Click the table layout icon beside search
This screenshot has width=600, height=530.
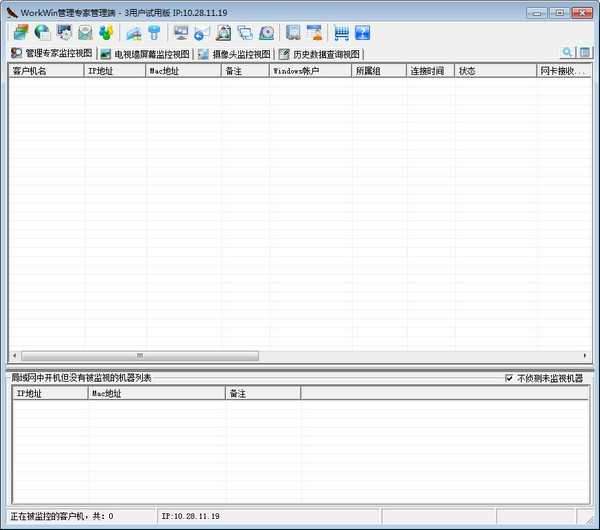(584, 52)
